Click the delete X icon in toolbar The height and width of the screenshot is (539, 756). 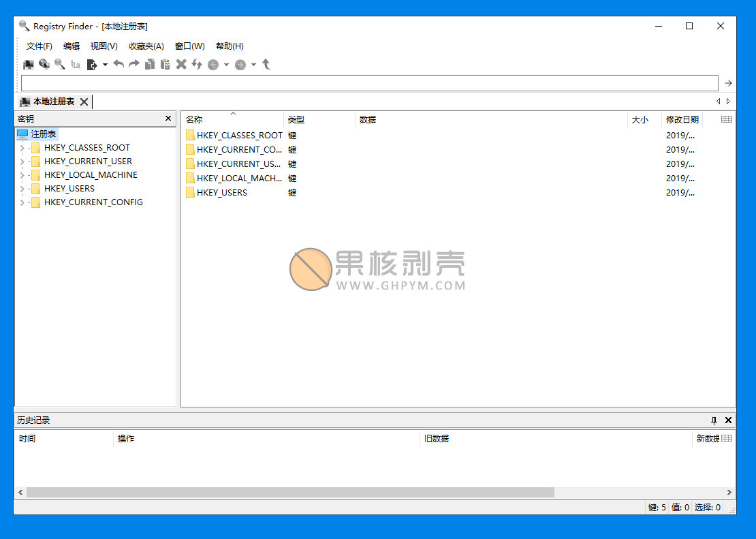[x=181, y=64]
